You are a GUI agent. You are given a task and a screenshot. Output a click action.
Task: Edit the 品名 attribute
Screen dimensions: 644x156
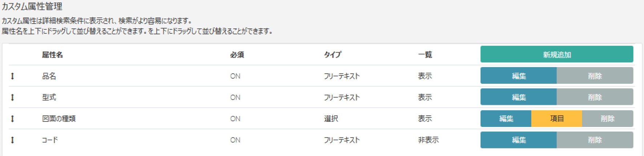tap(518, 76)
